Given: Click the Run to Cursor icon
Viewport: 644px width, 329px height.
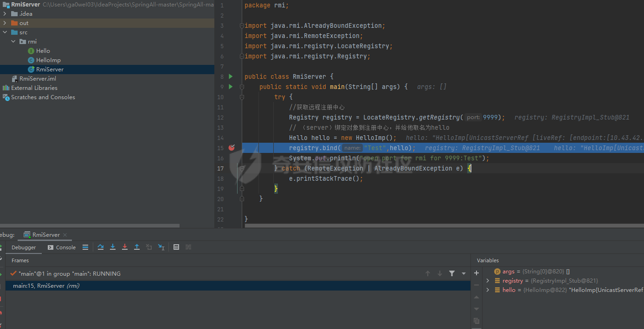Looking at the screenshot, I should [161, 247].
